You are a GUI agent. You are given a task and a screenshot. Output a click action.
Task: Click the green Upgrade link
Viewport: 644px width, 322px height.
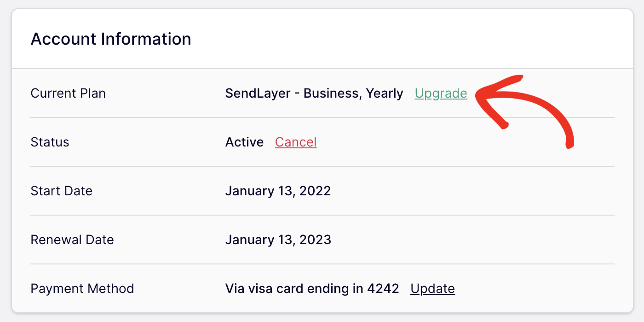[x=441, y=93]
